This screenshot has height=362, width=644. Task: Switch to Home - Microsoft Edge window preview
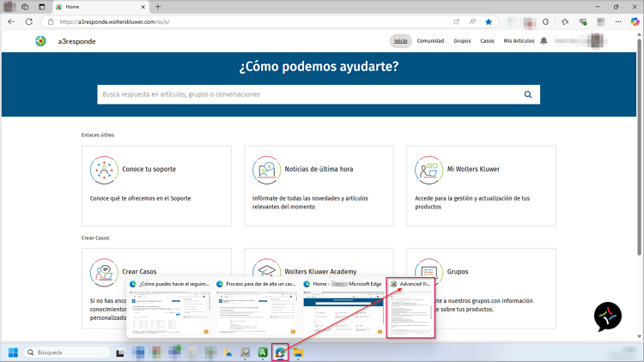[343, 308]
